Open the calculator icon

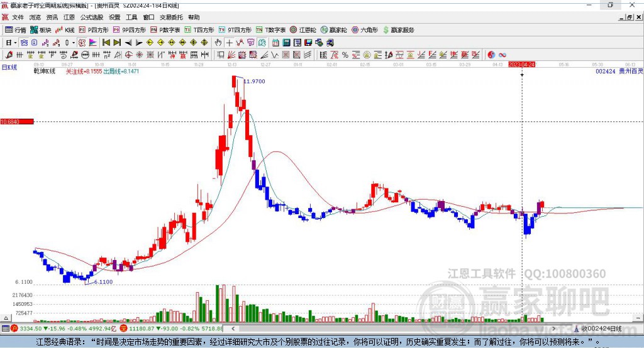[286, 43]
